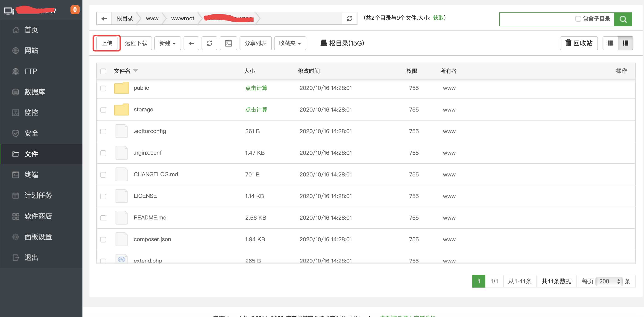This screenshot has height=317, width=644.
Task: Open the per-page 200 selector
Action: [x=609, y=281]
